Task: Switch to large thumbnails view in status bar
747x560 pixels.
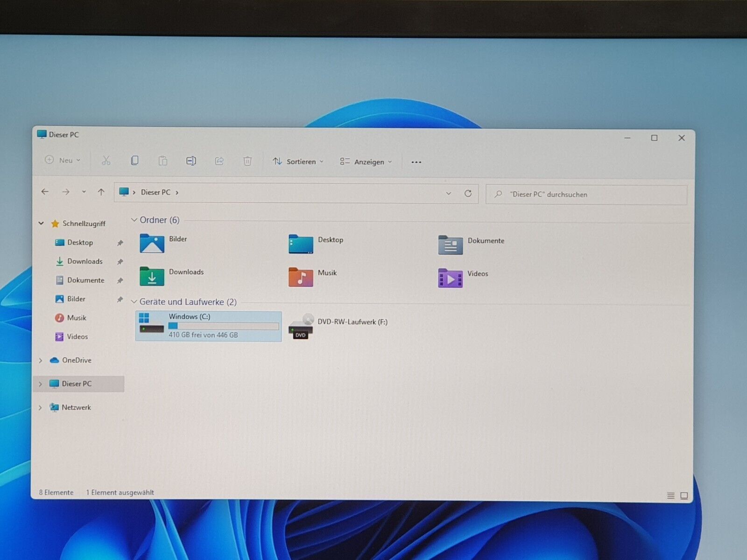Action: [x=684, y=496]
